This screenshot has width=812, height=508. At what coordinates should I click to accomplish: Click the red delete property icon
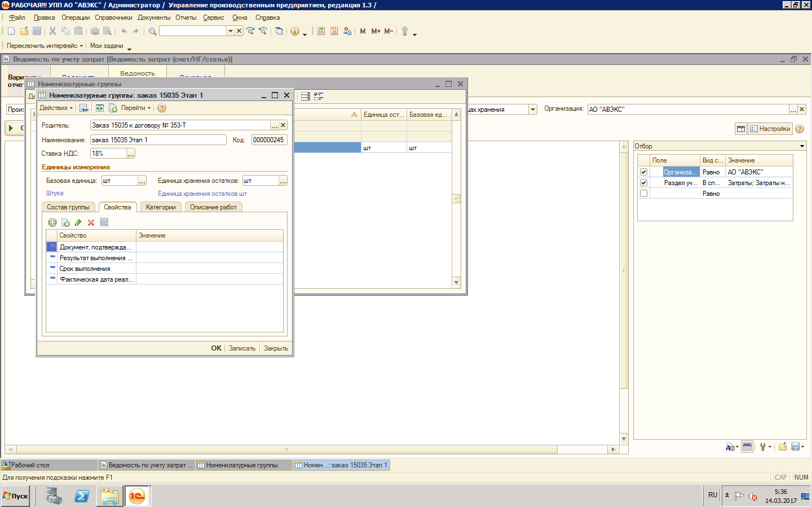[x=91, y=222]
